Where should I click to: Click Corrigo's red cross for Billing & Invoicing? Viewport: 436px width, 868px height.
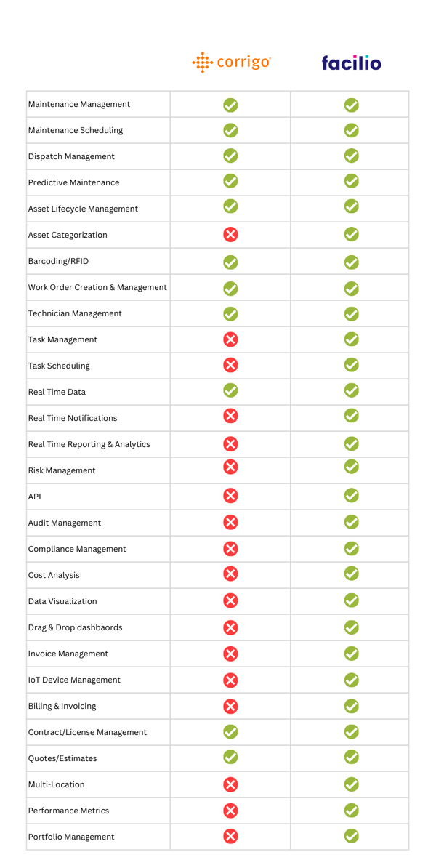(230, 705)
